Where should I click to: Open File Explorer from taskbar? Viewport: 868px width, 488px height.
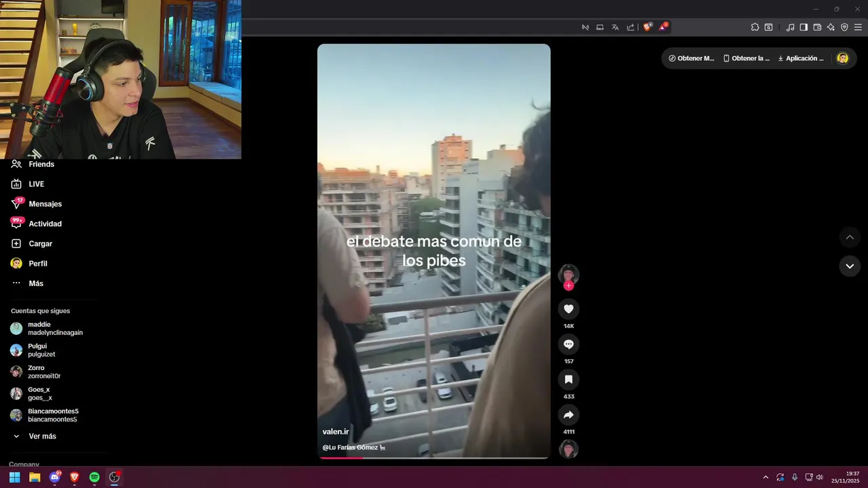pyautogui.click(x=35, y=477)
